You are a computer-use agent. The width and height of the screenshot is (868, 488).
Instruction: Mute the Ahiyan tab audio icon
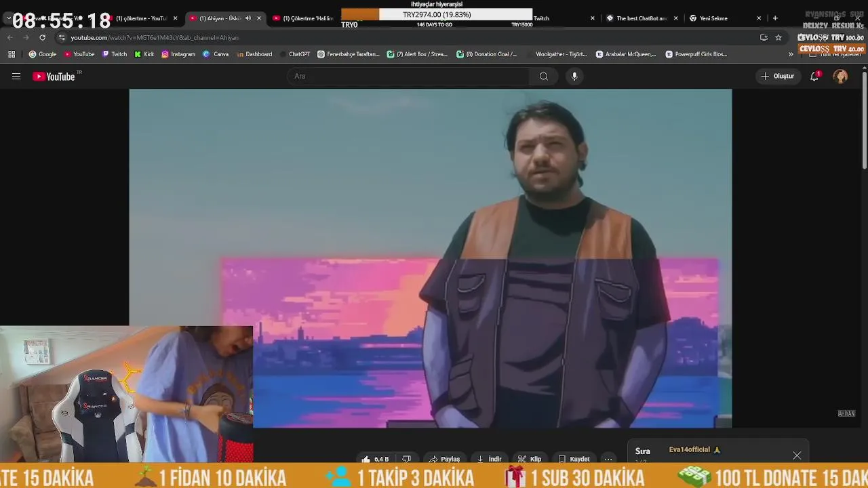[x=248, y=18]
